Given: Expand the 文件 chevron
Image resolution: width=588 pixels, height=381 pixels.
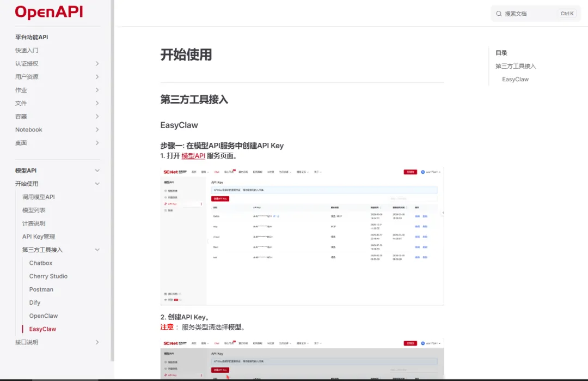Looking at the screenshot, I should pos(97,103).
